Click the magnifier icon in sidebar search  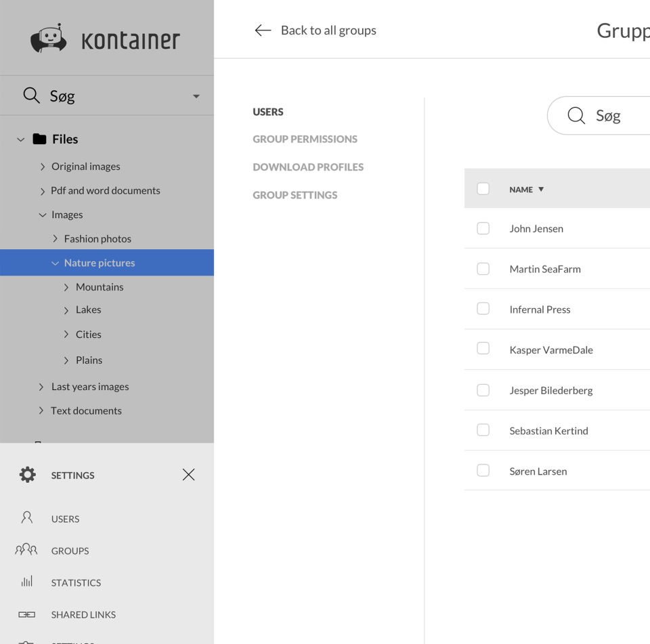click(31, 95)
